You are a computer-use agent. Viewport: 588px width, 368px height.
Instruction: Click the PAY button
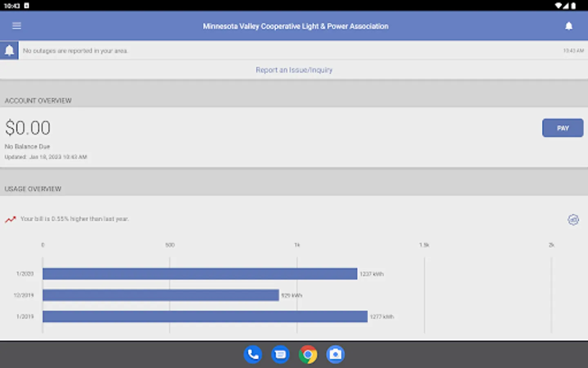click(x=563, y=128)
